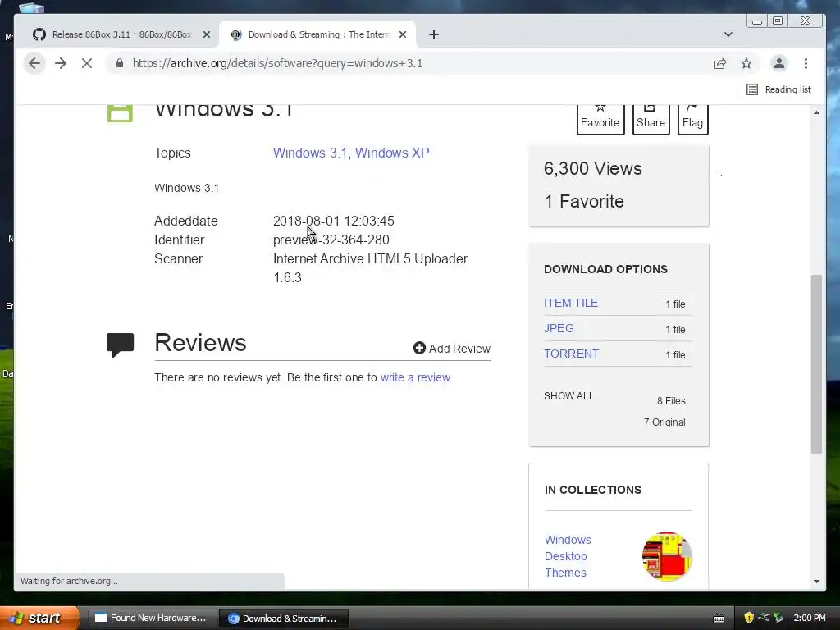Click the '7 Original' count text
Screen dimensions: 840x630
[664, 422]
